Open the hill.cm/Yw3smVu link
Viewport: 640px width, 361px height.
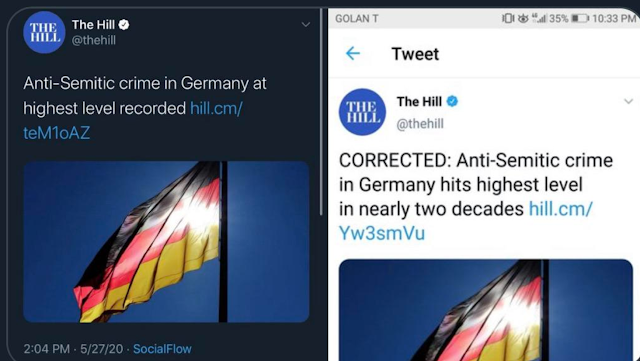point(466,221)
